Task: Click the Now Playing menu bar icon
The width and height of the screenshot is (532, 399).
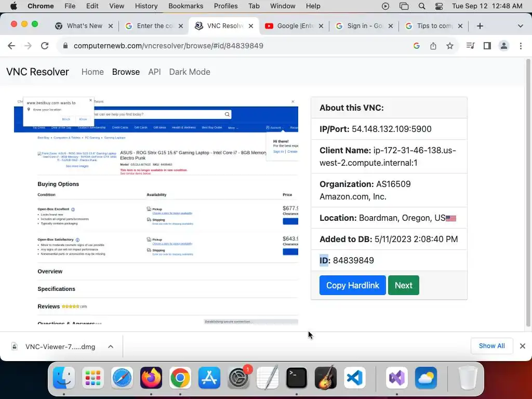Action: [385, 6]
